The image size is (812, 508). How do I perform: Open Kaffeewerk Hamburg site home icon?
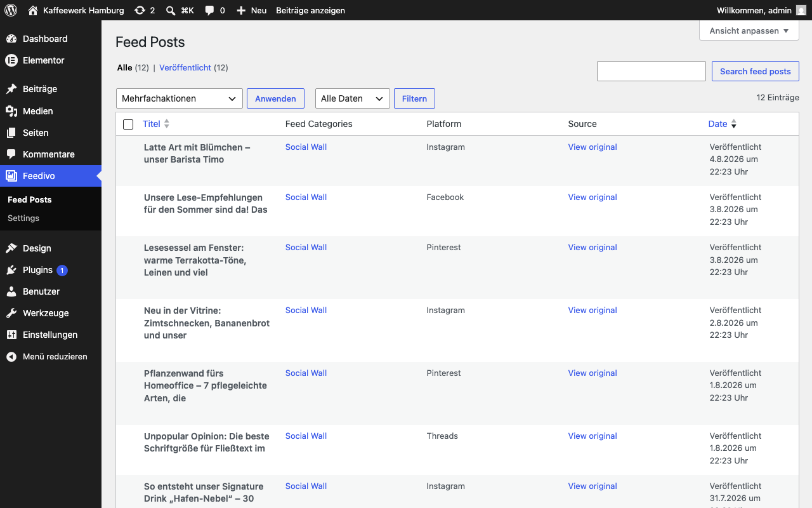(33, 10)
